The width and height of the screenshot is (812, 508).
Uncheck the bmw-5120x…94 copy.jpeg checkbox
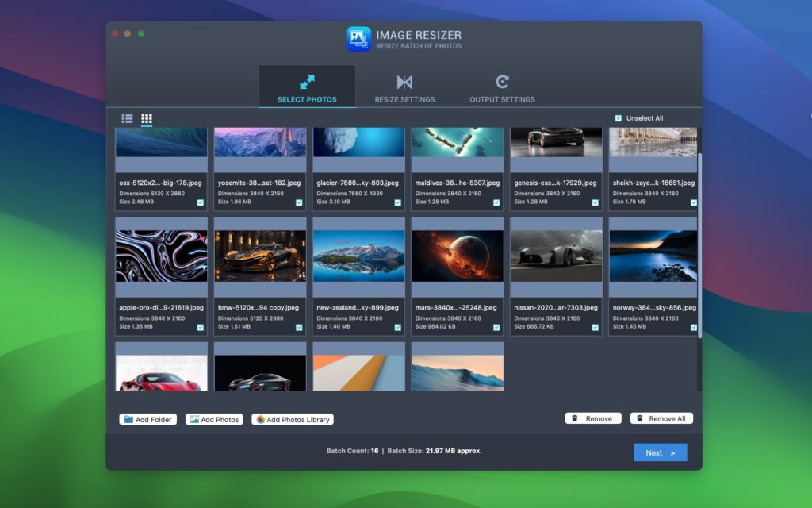297,328
